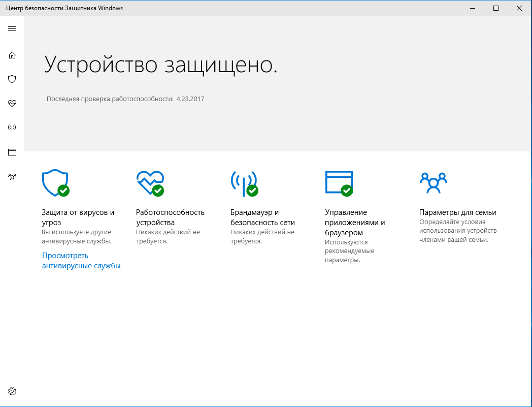Click Никаких действий не требуется under Брандмауэр
532x407 pixels.
(262, 237)
